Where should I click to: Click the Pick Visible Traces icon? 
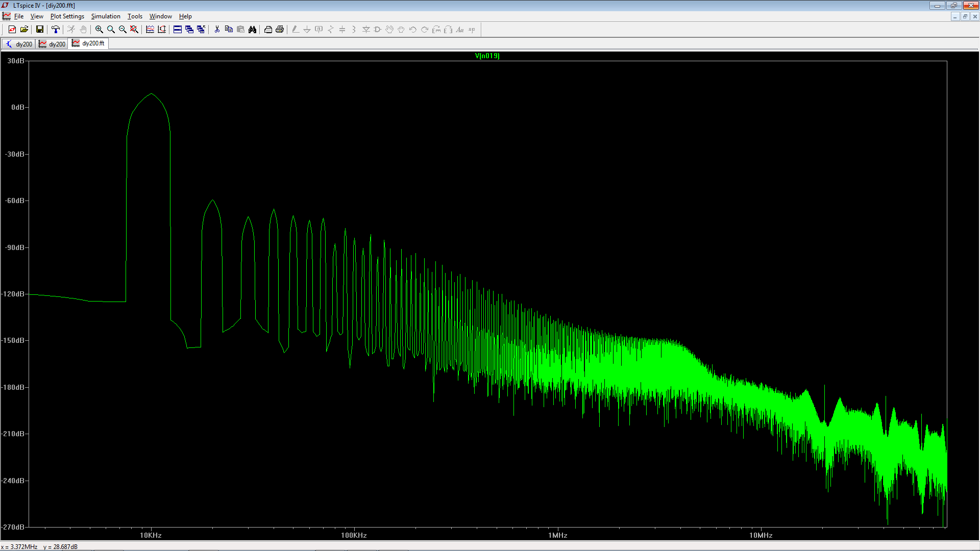[150, 30]
